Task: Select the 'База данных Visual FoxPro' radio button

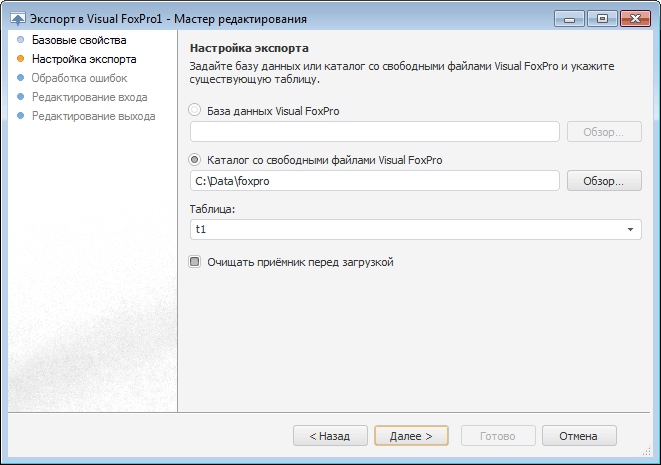Action: coord(194,110)
